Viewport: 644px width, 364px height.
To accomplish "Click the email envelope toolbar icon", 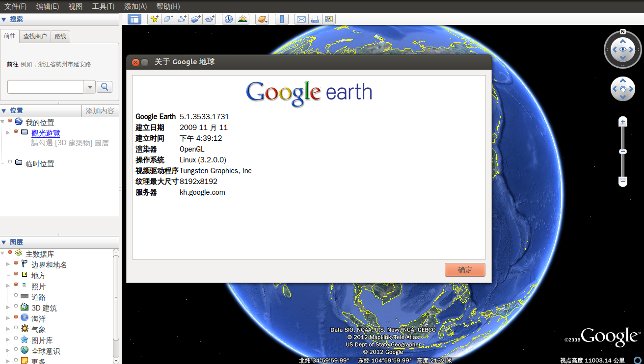I will 301,19.
